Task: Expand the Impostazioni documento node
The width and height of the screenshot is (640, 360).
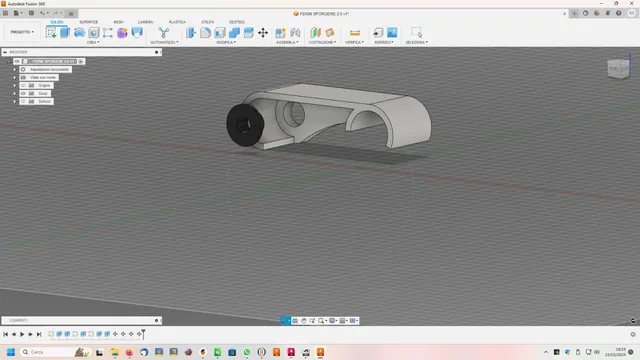Action: (x=15, y=69)
